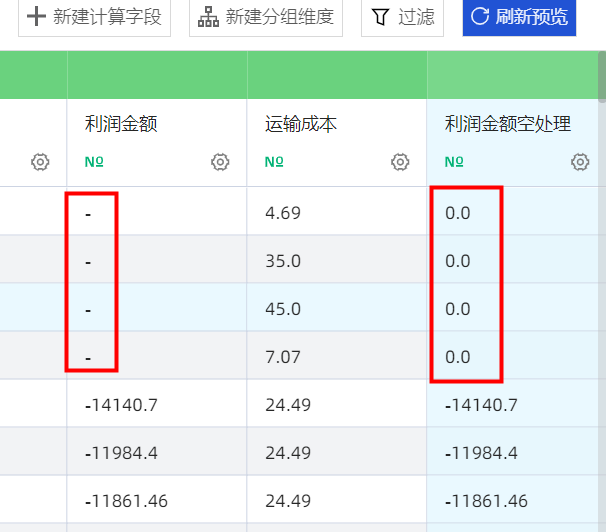Viewport: 606px width, 532px height.
Task: Select the 运输成本 column header
Action: 301,124
